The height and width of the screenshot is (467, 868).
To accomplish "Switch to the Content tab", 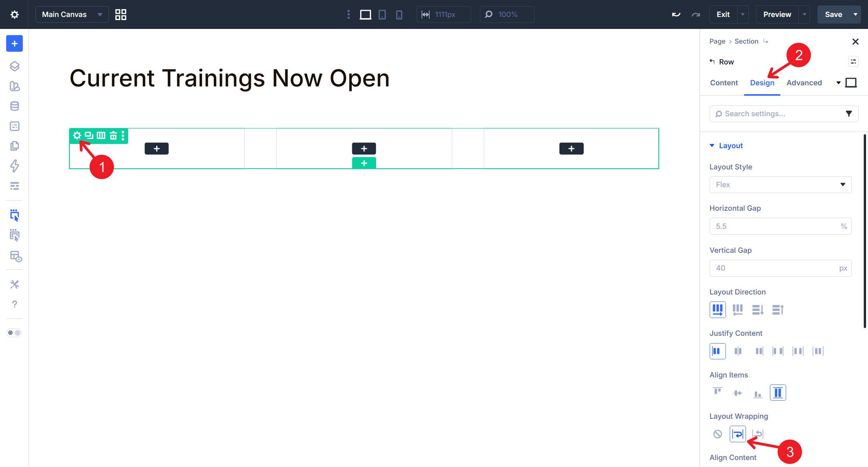I will click(724, 83).
